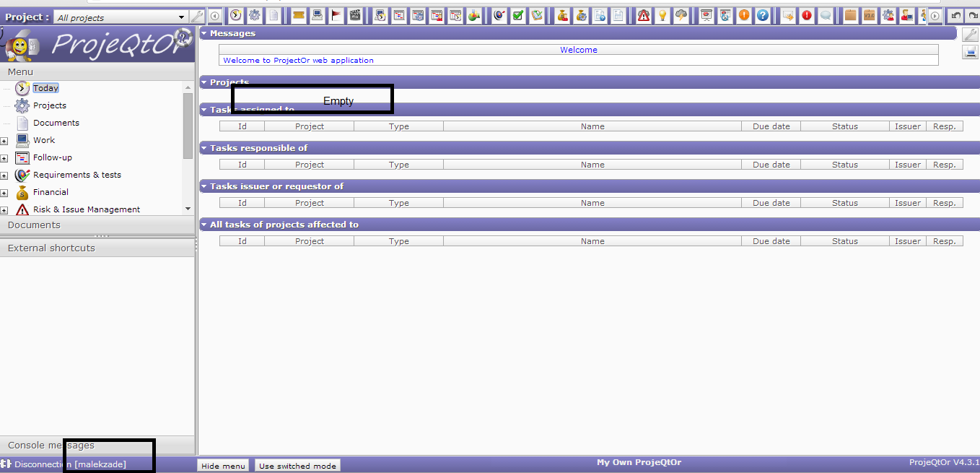Expand the Work menu tree node
Viewport: 980px width, 473px height.
pos(4,141)
